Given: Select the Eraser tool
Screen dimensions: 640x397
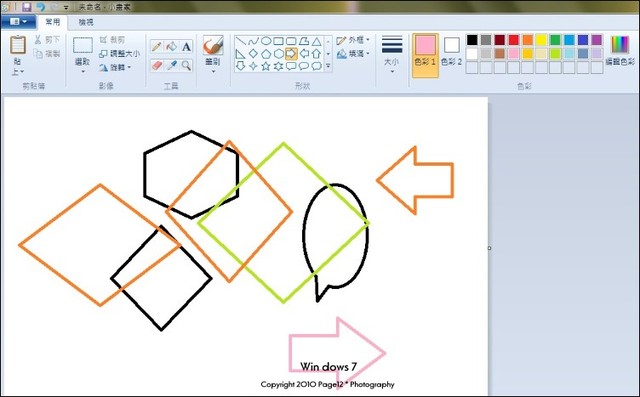Looking at the screenshot, I should [157, 65].
